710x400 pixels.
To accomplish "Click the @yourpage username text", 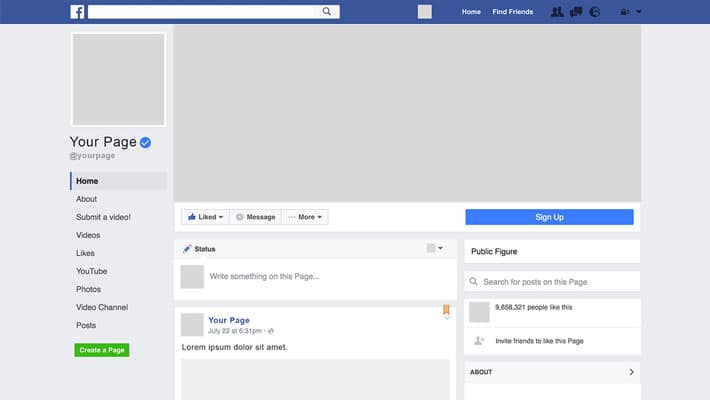I will [92, 156].
